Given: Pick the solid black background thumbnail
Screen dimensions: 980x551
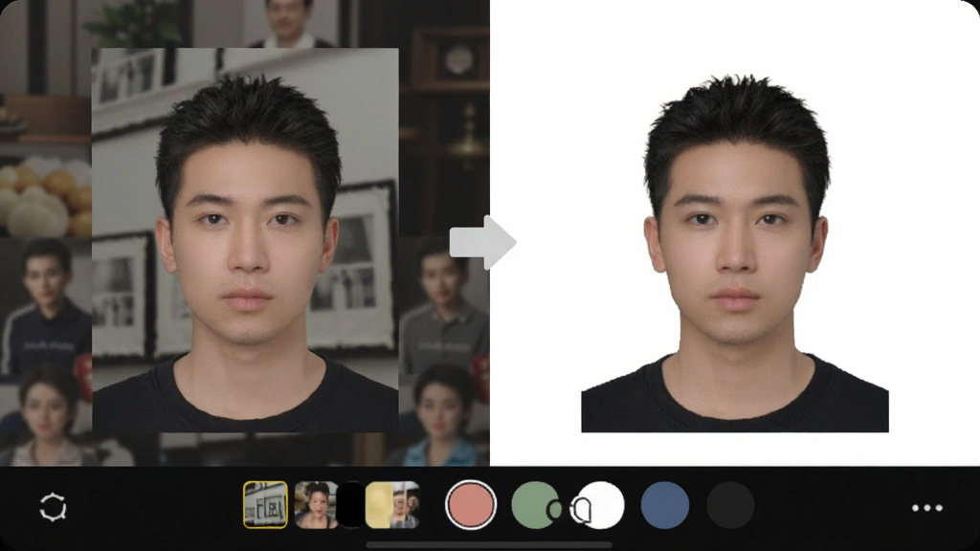Looking at the screenshot, I should click(x=351, y=505).
